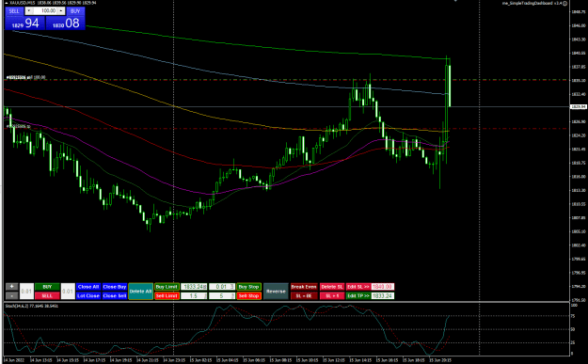Click the blue BUY button in one-click panel
Viewport: 588px width, 364px height.
point(75,11)
